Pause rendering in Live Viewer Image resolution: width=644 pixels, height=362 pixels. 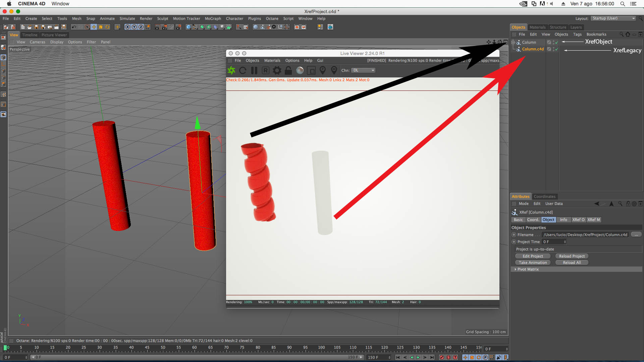(x=254, y=70)
